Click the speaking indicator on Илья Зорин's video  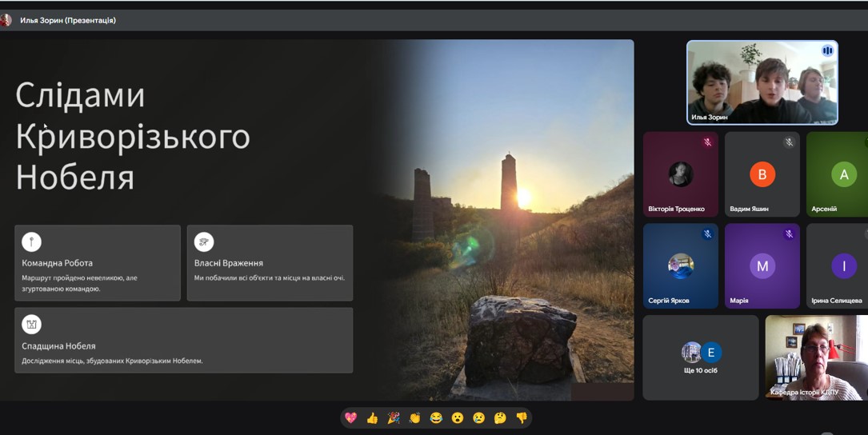tap(827, 51)
